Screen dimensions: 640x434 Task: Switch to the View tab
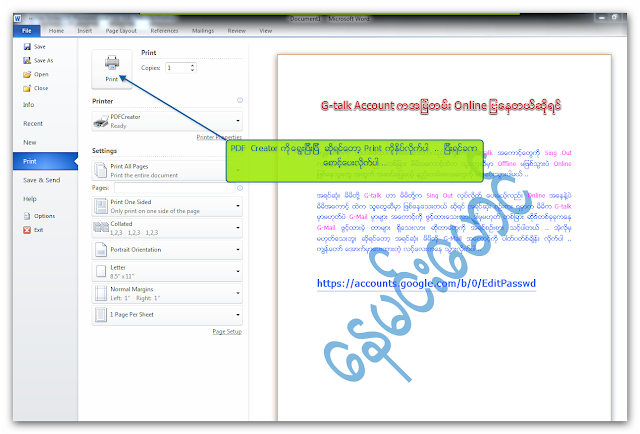pyautogui.click(x=266, y=31)
